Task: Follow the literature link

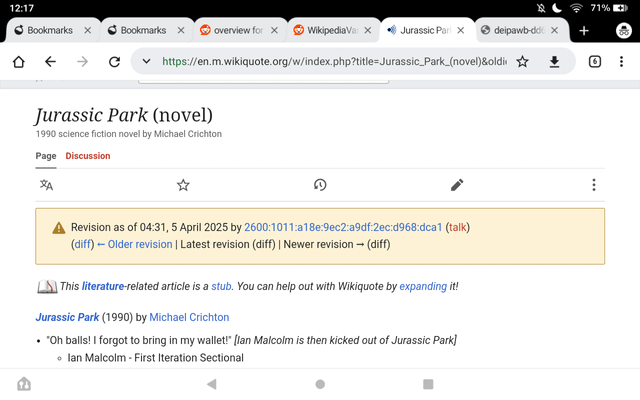Action: coord(103,287)
